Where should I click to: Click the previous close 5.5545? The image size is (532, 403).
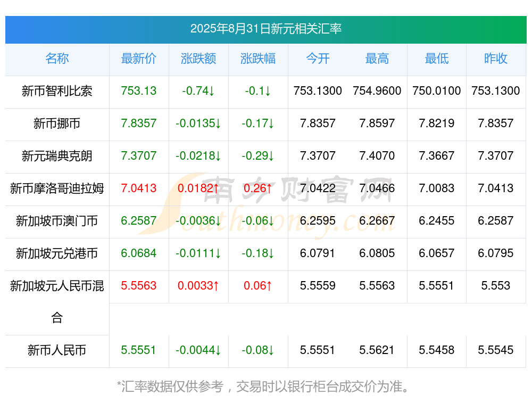[496, 350]
